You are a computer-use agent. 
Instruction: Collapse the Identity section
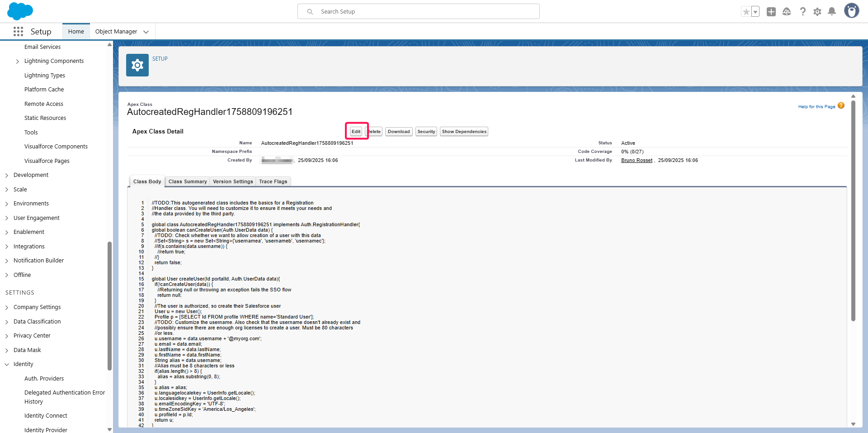tap(7, 364)
